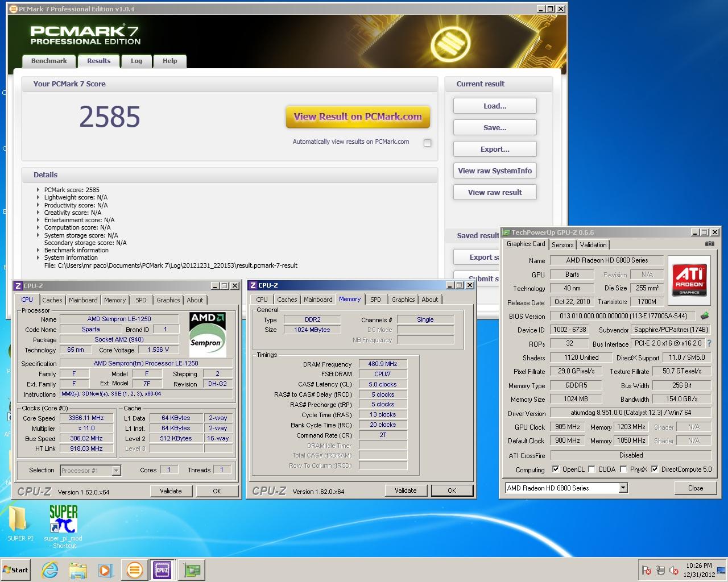The height and width of the screenshot is (582, 728).
Task: Switch to the Benchmark tab in PCMark
Action: click(49, 61)
